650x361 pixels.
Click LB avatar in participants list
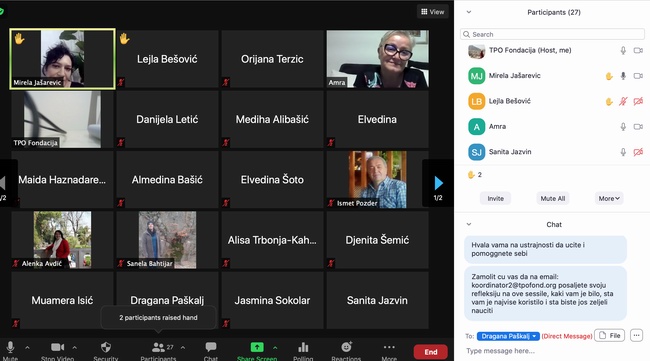476,102
